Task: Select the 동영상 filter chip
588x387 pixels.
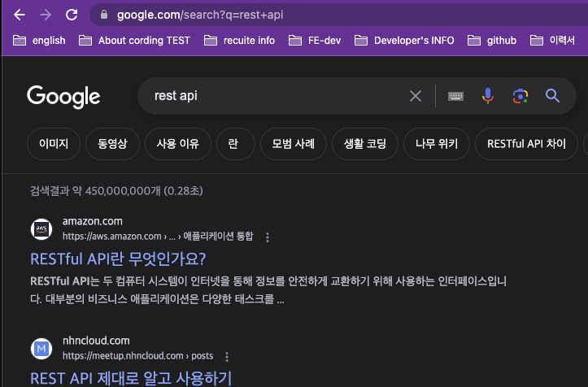Action: [x=112, y=144]
